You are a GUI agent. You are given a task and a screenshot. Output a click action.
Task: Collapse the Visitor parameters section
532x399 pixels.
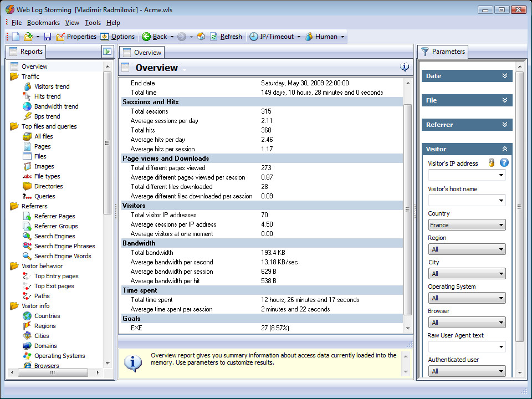coord(467,149)
